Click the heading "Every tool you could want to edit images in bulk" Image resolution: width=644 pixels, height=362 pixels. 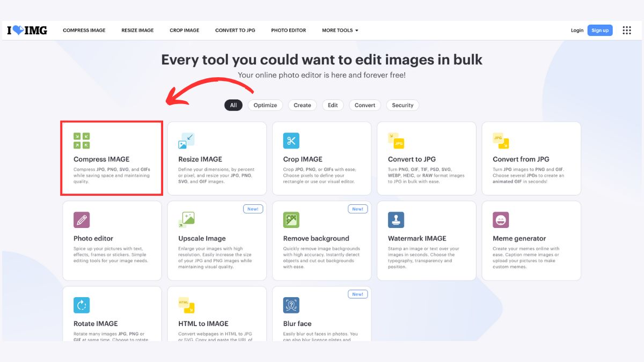[322, 60]
